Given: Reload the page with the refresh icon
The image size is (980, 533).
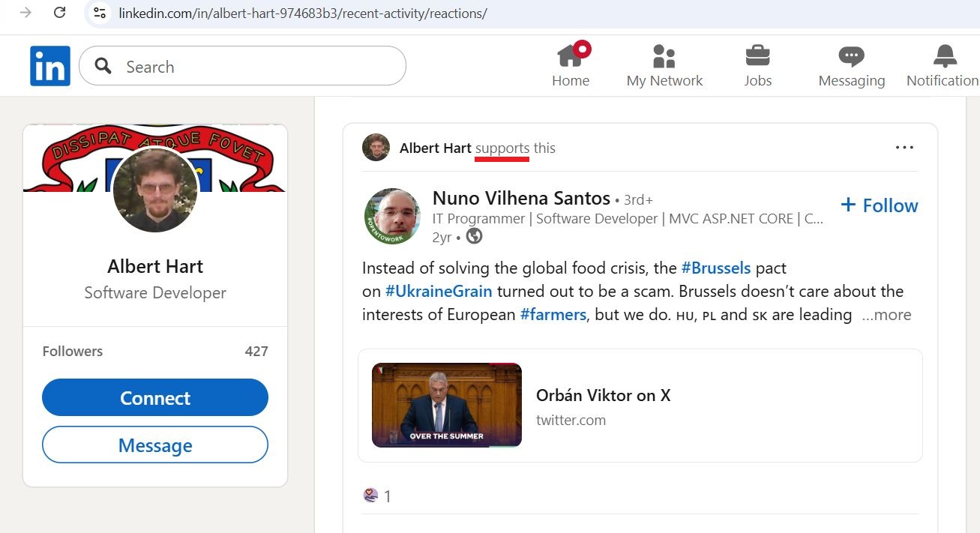Looking at the screenshot, I should point(60,13).
